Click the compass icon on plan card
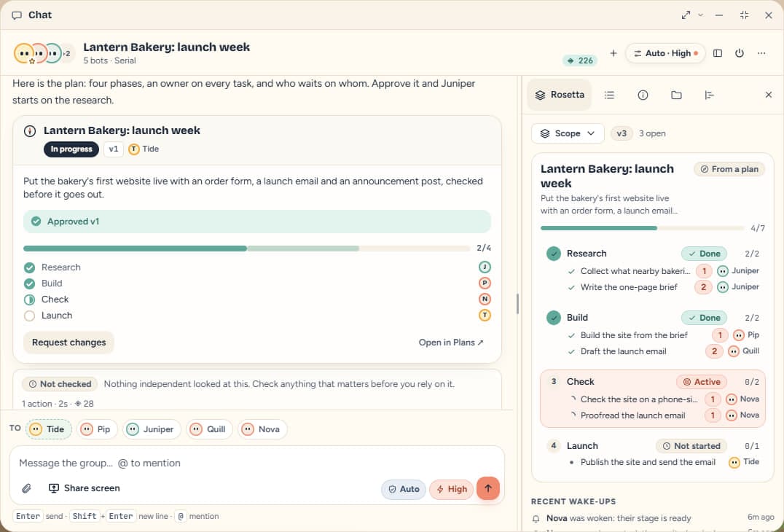 pos(29,131)
